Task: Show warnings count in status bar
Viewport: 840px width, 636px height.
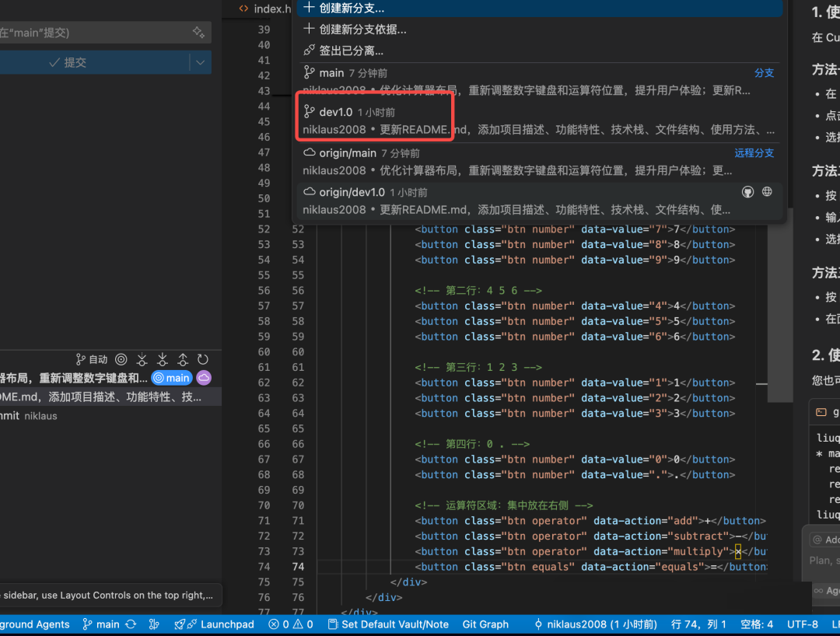Action: 303,624
